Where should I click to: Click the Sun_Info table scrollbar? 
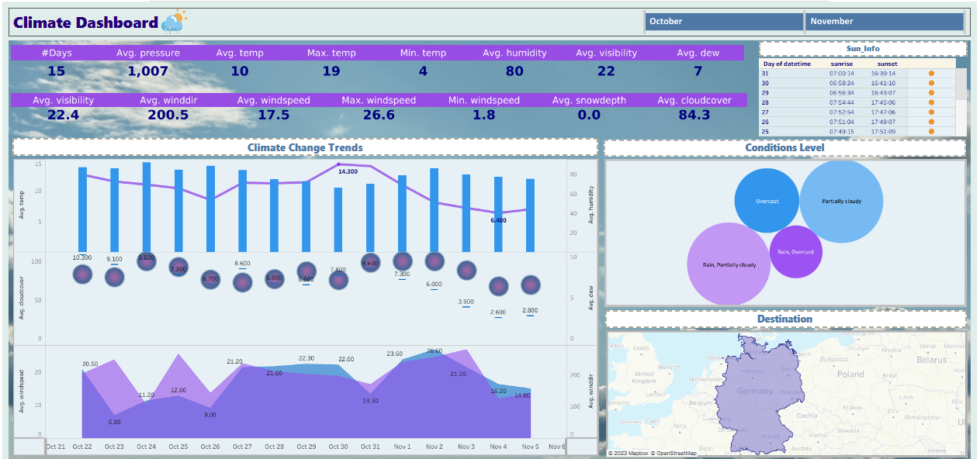[961, 85]
